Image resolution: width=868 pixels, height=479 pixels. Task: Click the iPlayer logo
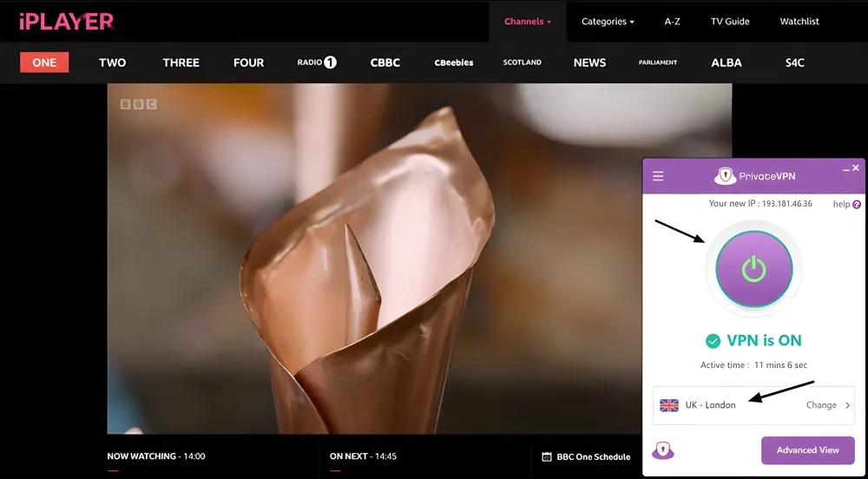point(67,21)
